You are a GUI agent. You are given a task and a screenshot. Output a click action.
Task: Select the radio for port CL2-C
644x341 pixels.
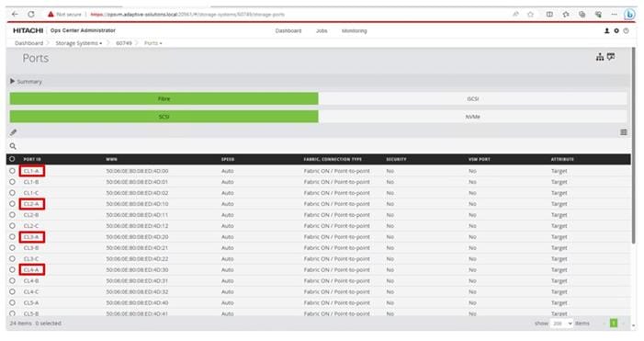coord(12,225)
